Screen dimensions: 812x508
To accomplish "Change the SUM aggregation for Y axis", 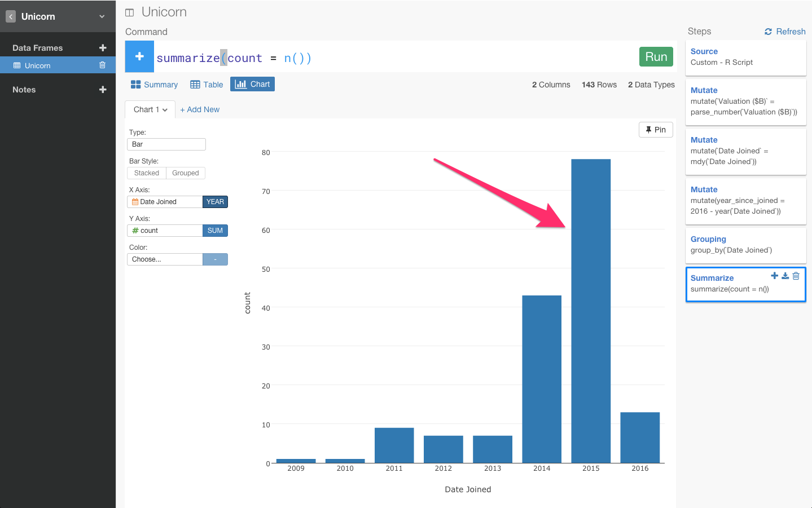I will click(215, 231).
